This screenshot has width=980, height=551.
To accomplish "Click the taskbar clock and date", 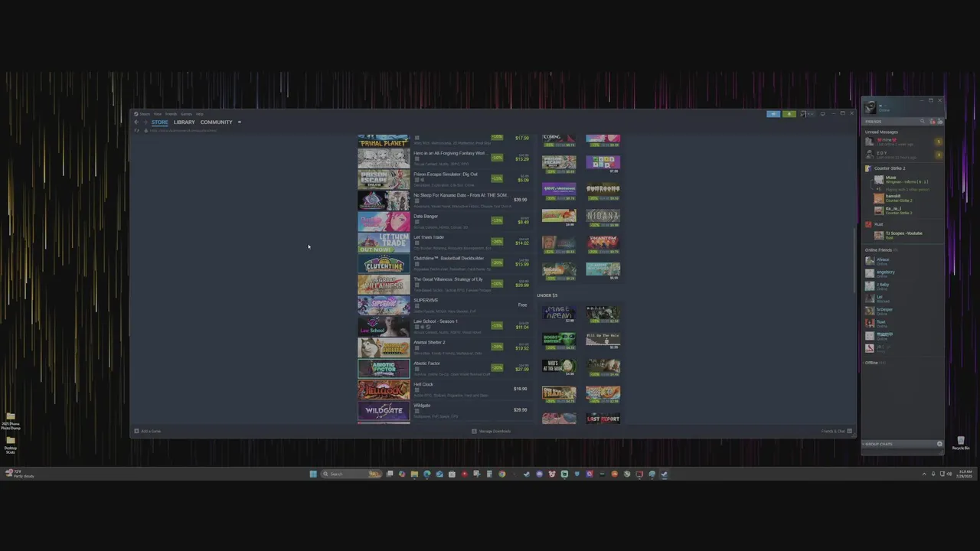I will tap(964, 474).
